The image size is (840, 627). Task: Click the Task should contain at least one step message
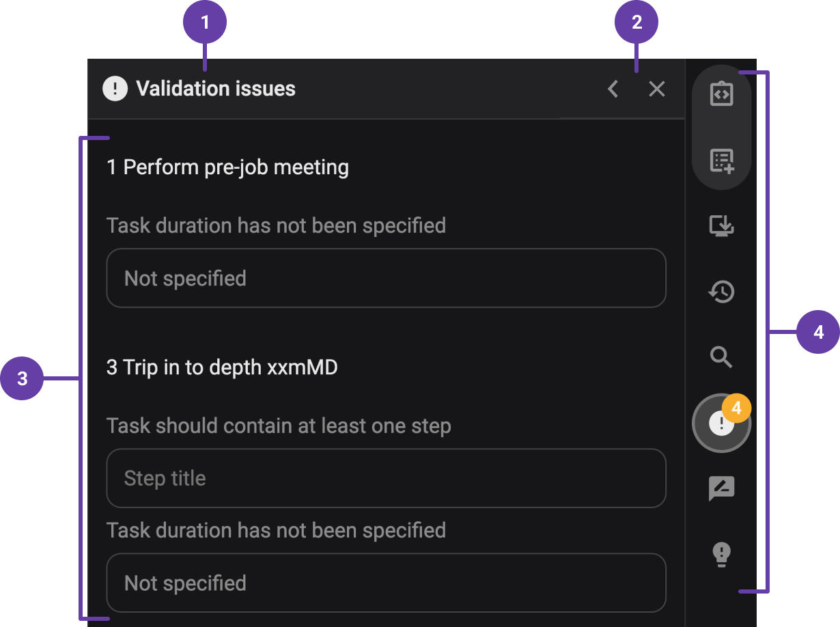(278, 426)
